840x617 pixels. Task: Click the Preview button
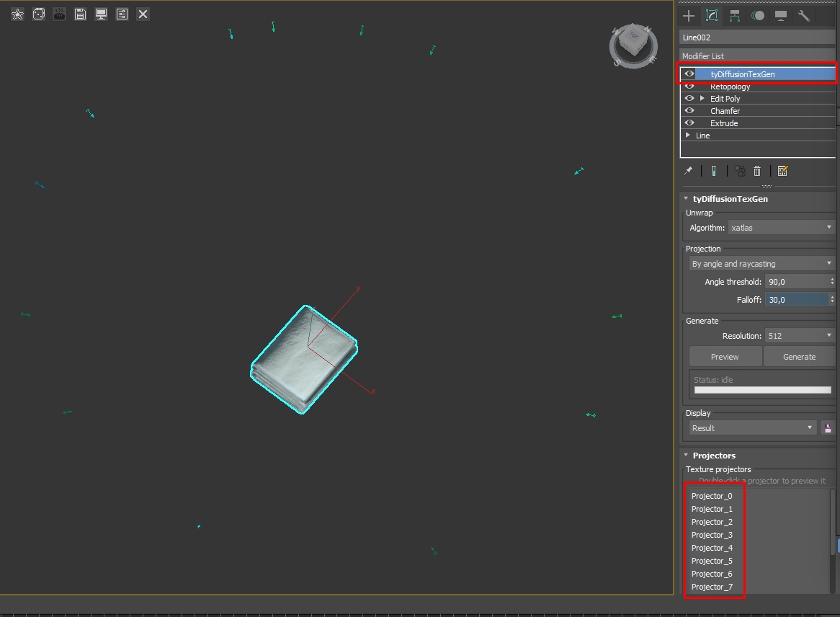coord(725,357)
